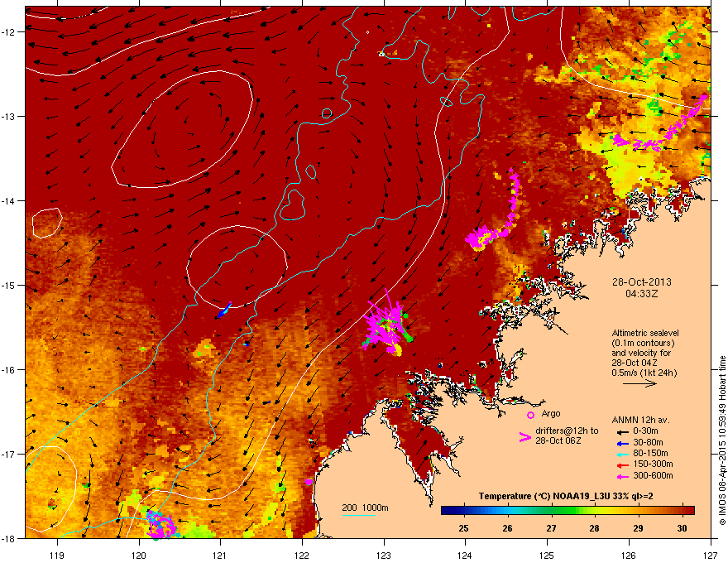The image size is (728, 563).
Task: Click the color bar tick label '25'
Action: [x=463, y=528]
